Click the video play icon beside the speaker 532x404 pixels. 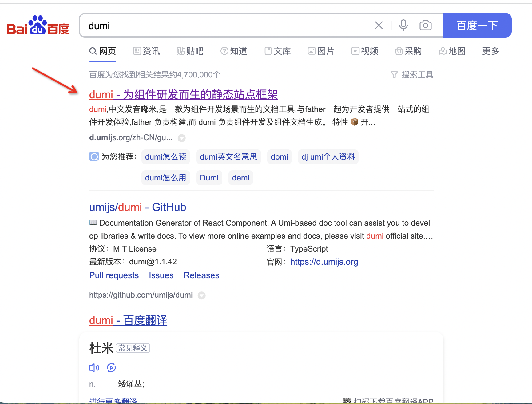tap(111, 367)
